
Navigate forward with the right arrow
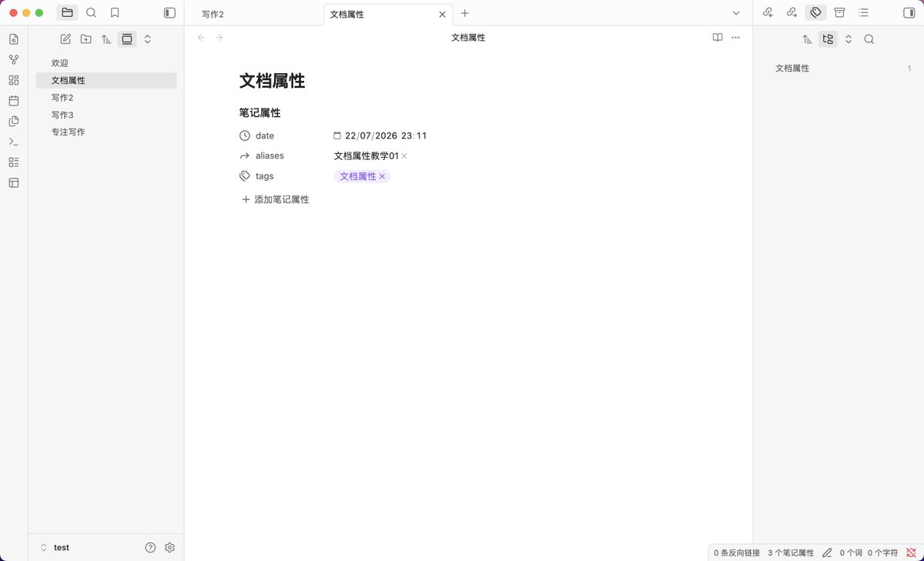(x=219, y=38)
